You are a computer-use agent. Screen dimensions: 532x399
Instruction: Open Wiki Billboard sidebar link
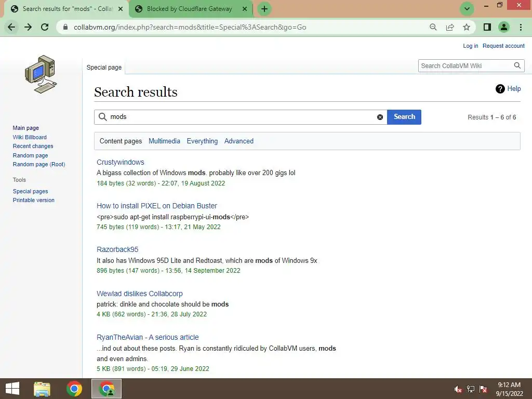pyautogui.click(x=30, y=137)
